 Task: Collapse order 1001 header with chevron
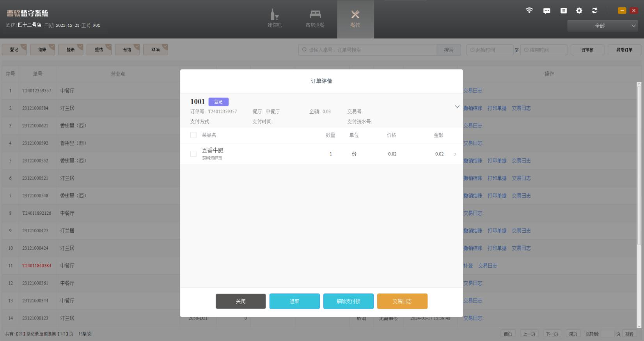[457, 107]
